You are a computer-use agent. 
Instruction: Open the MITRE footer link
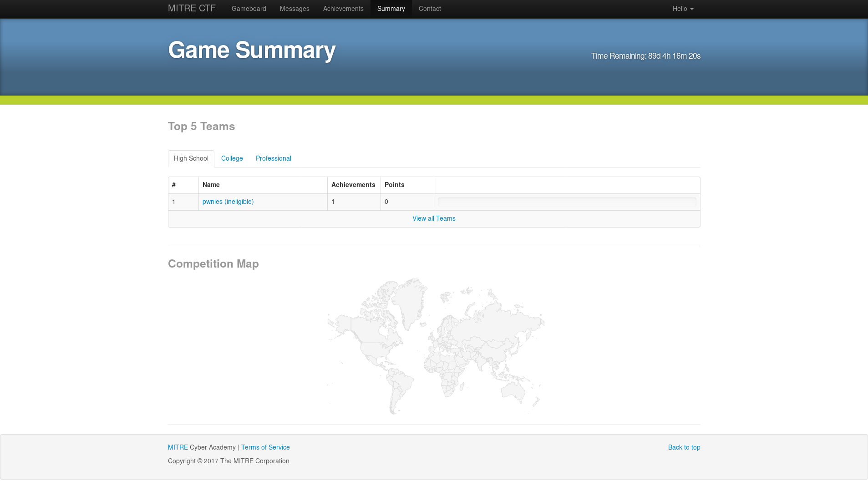tap(178, 447)
